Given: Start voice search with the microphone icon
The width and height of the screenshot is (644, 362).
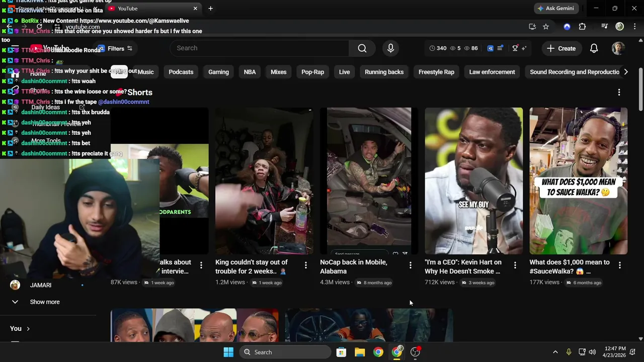Looking at the screenshot, I should point(390,48).
